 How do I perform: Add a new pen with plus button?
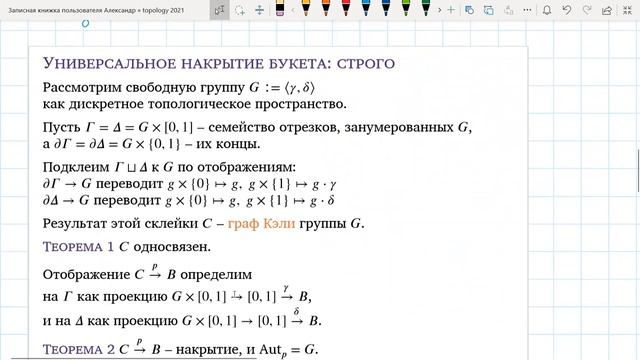[451, 10]
